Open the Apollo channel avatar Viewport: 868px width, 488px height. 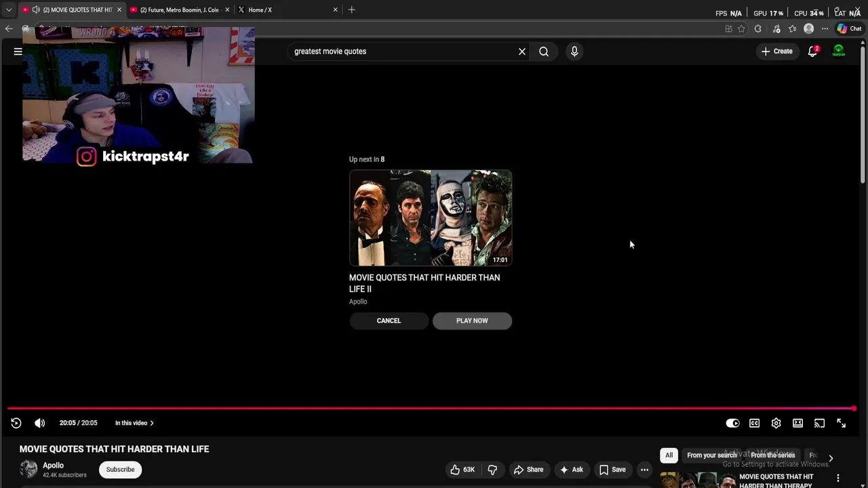click(28, 469)
